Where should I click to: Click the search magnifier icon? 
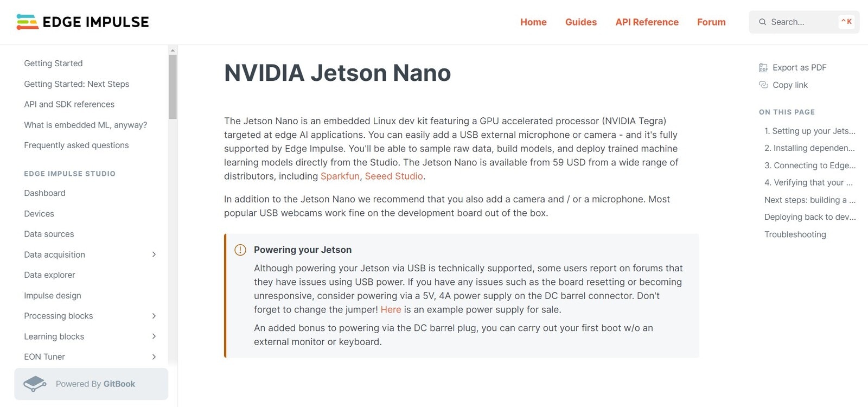762,22
